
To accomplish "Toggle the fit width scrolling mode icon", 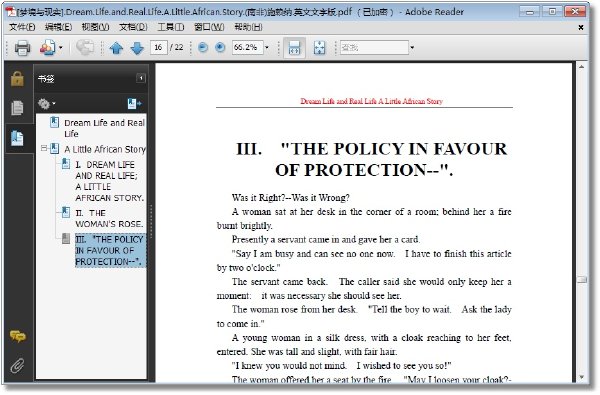I will pos(294,48).
